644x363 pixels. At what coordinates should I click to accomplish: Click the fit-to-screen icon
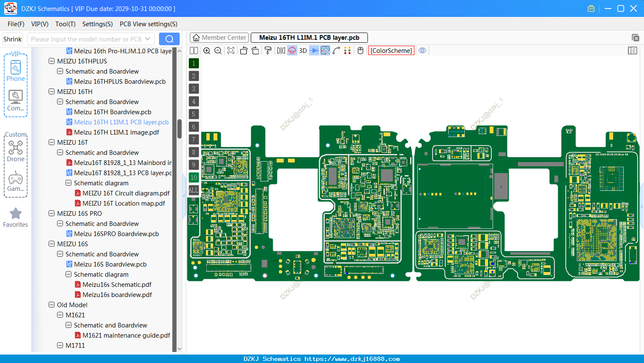[x=231, y=51]
